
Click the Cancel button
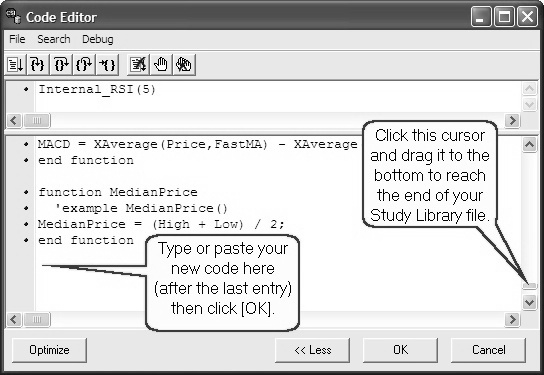(488, 350)
